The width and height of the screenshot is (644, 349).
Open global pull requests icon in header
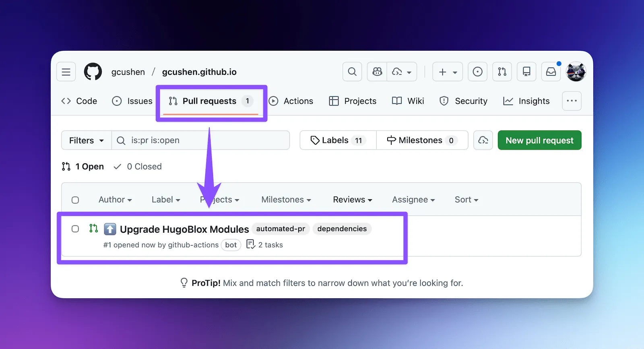pos(502,72)
